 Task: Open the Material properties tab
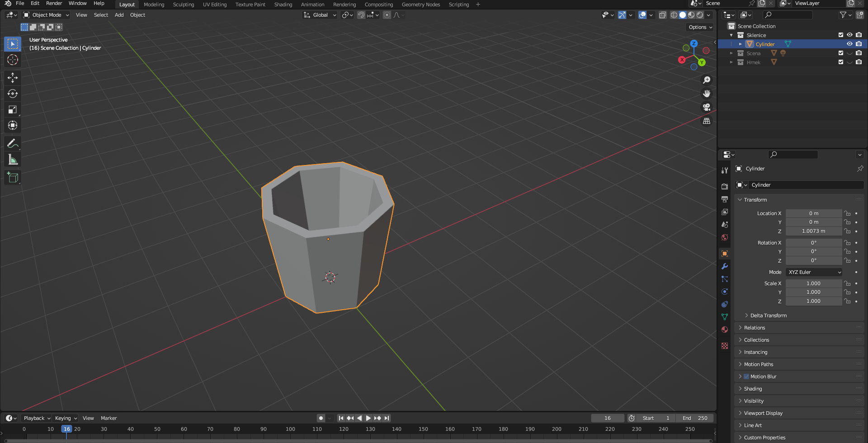point(725,330)
